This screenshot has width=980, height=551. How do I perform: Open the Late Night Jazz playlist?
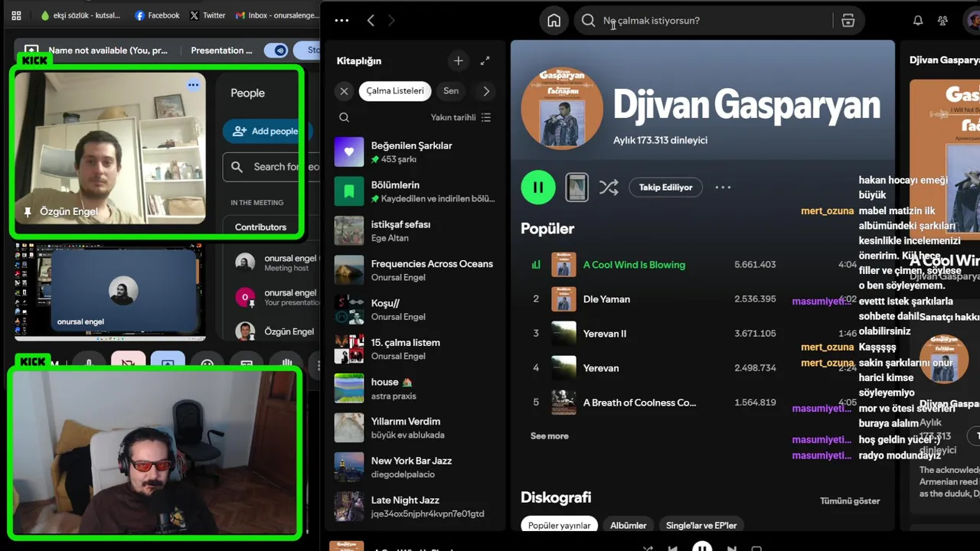pyautogui.click(x=414, y=507)
